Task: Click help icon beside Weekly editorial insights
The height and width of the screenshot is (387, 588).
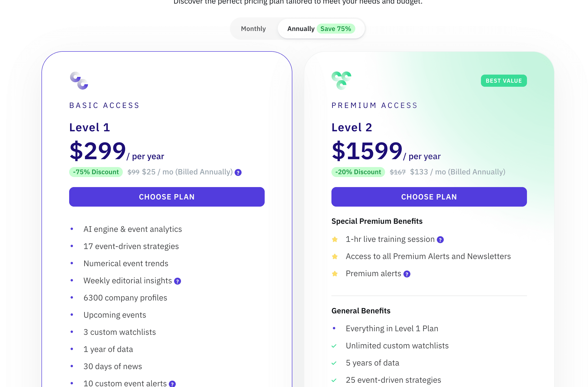Action: tap(177, 281)
